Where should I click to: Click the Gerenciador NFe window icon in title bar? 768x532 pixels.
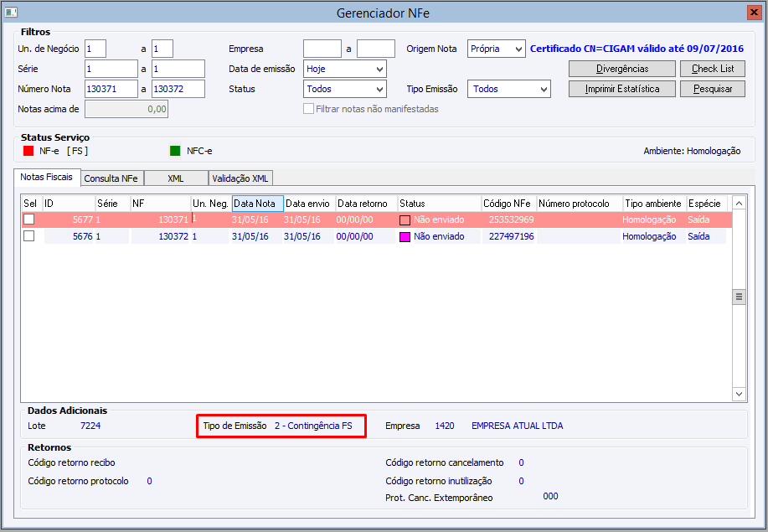pyautogui.click(x=10, y=13)
